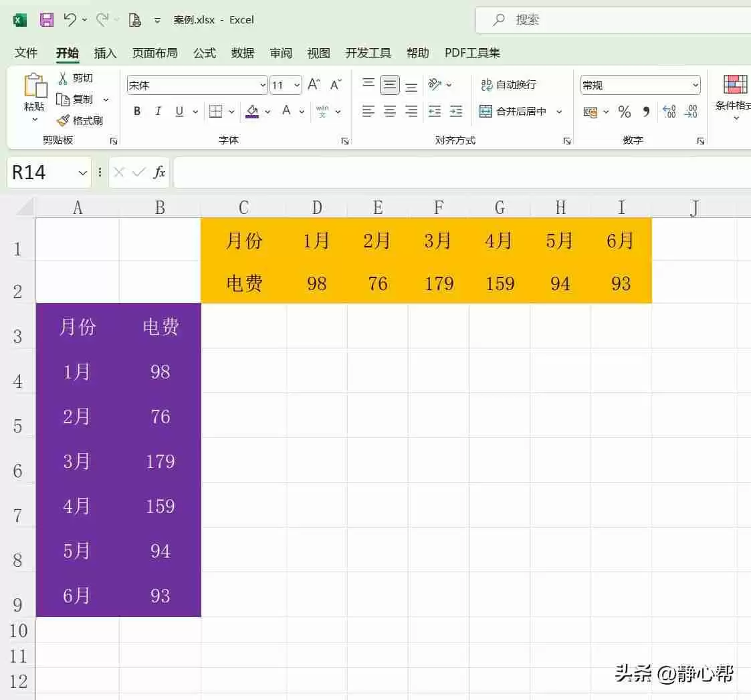The width and height of the screenshot is (751, 700).
Task: Toggle underline formatting
Action: [178, 111]
